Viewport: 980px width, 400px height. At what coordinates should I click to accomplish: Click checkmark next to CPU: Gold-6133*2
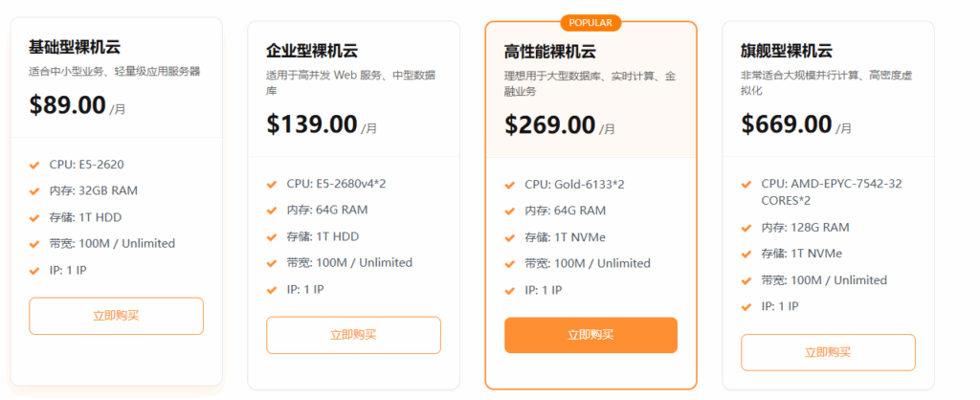pyautogui.click(x=510, y=184)
